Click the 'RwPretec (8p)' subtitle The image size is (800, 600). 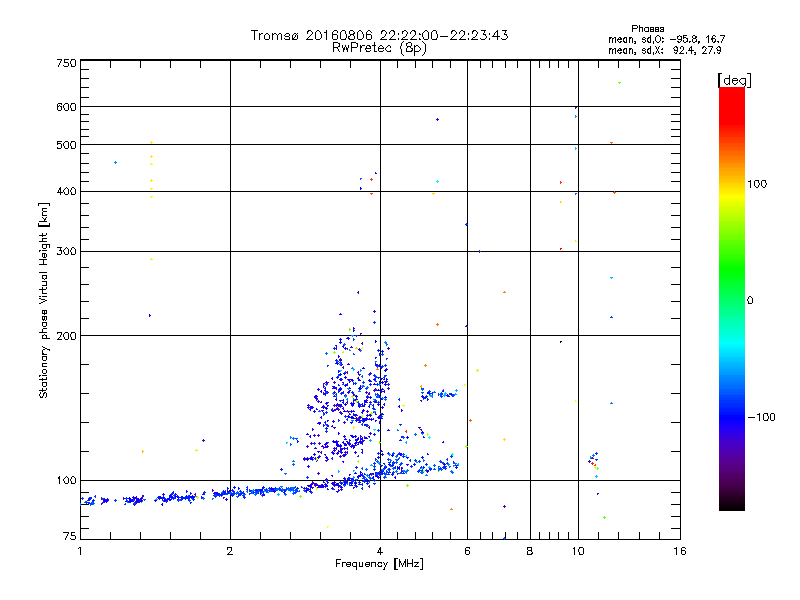tap(379, 48)
